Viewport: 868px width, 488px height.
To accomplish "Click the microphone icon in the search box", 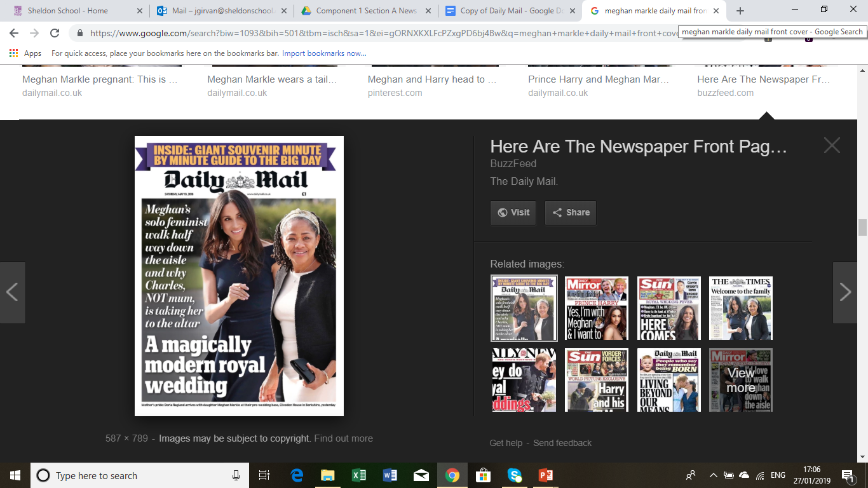I will click(x=236, y=475).
